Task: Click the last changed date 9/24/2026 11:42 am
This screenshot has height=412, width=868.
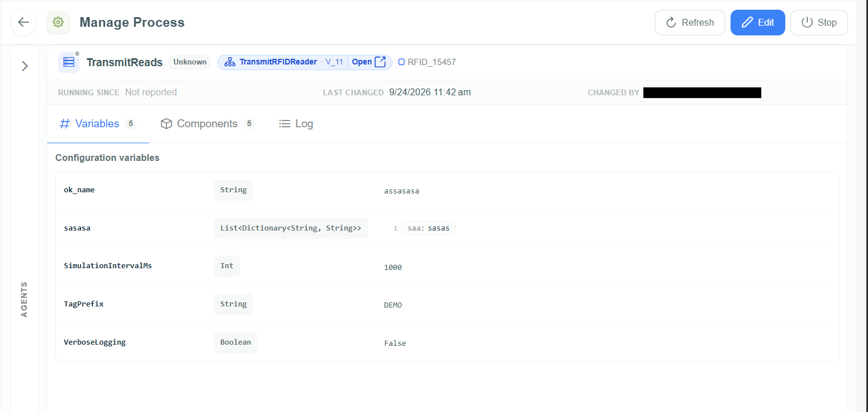Action: pyautogui.click(x=430, y=92)
